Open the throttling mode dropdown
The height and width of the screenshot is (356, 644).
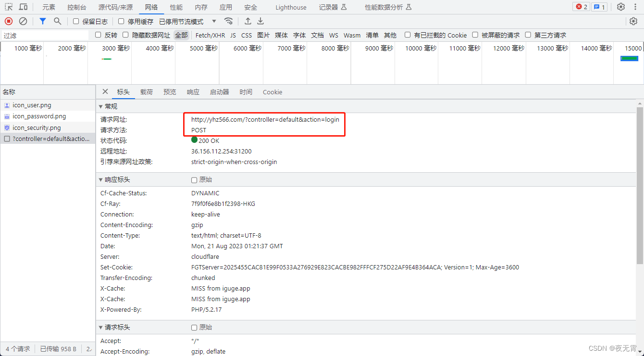tap(188, 22)
